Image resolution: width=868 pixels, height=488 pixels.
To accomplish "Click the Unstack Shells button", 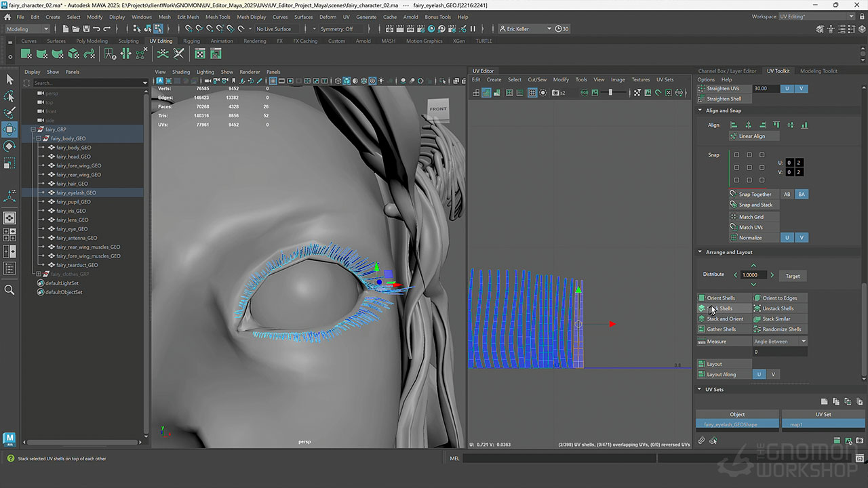I will (777, 308).
